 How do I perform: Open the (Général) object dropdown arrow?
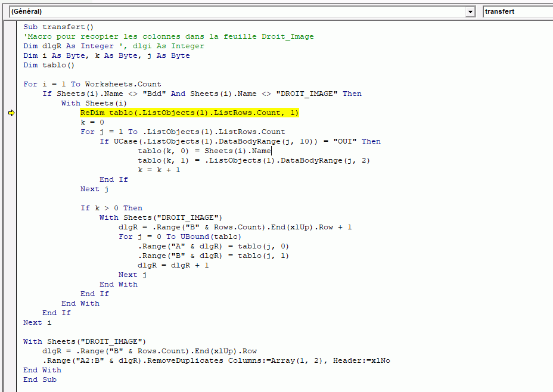pos(470,12)
